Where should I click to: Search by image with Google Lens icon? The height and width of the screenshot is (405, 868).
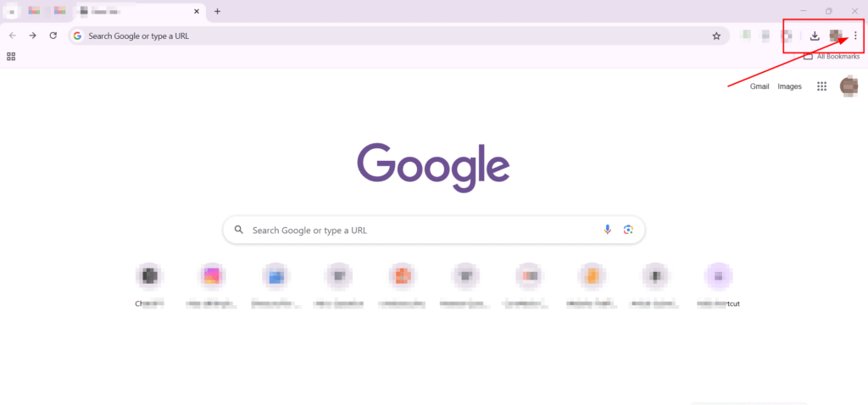tap(628, 230)
